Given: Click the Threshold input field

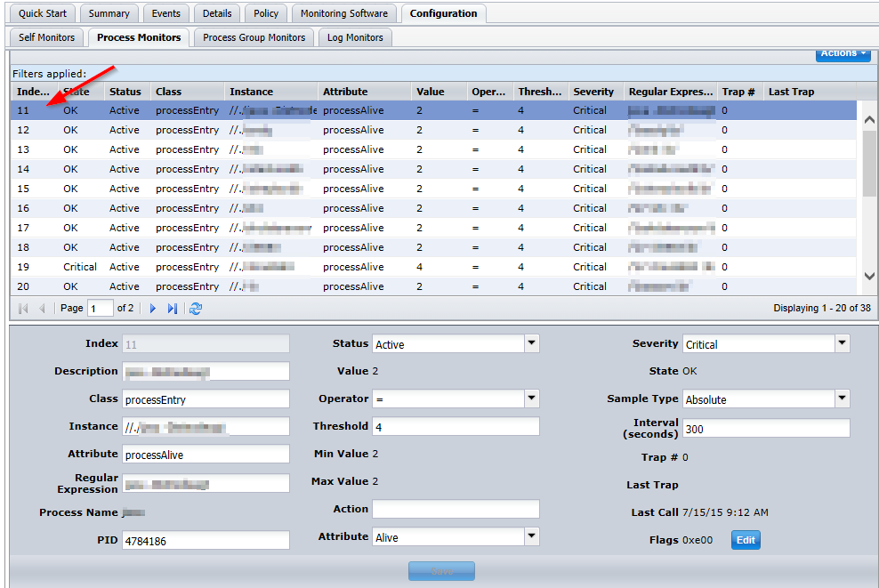Looking at the screenshot, I should point(456,427).
